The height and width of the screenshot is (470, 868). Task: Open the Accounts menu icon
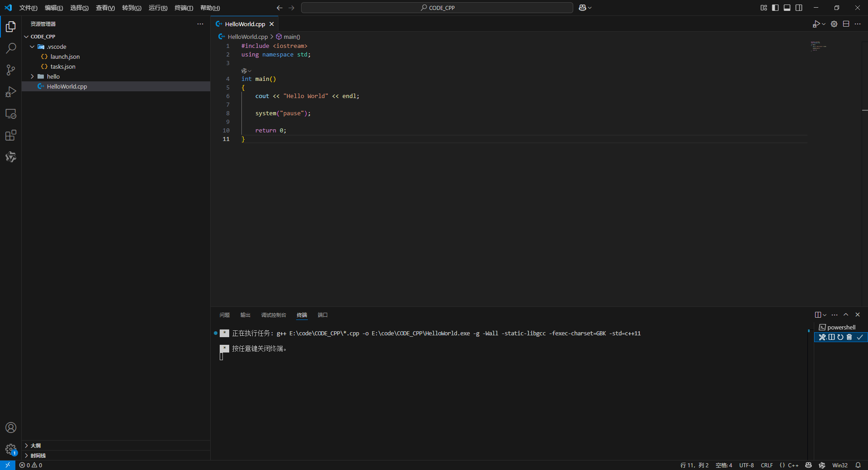click(11, 428)
